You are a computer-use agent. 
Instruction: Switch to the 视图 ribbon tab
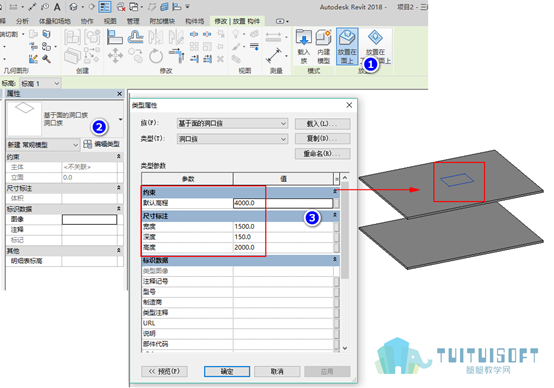110,21
